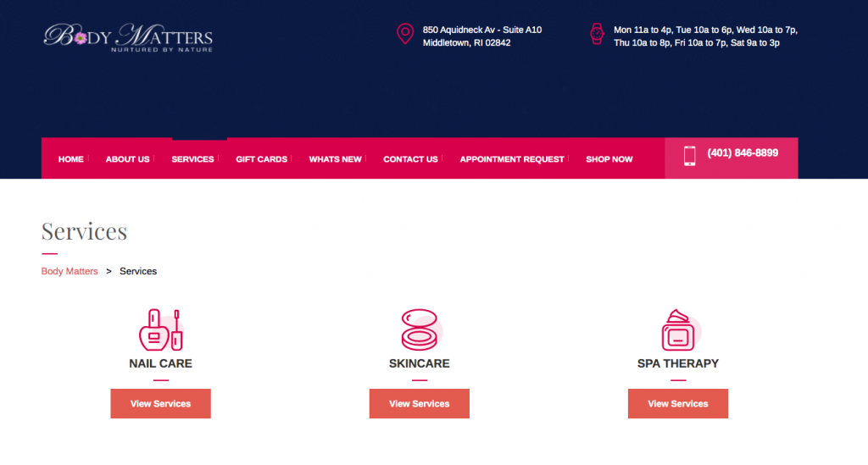Viewport: 868px width, 465px height.
Task: Click the Spa Therapy heading
Action: [x=677, y=364]
